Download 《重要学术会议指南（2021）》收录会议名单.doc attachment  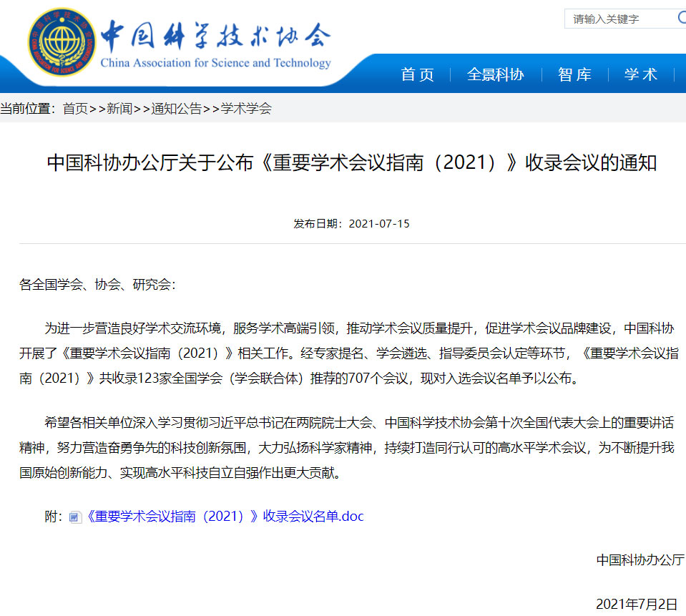[x=225, y=517]
